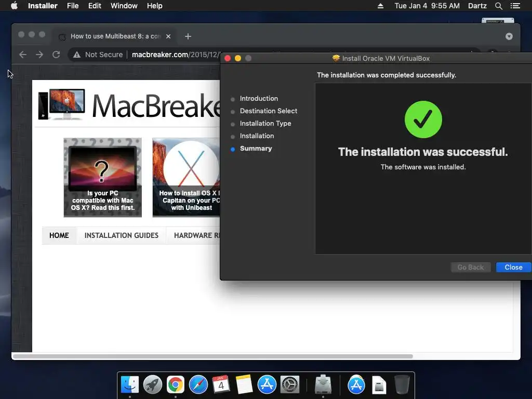Viewport: 532px width, 399px height.
Task: Click the eject icon in menu bar
Action: coord(380,6)
